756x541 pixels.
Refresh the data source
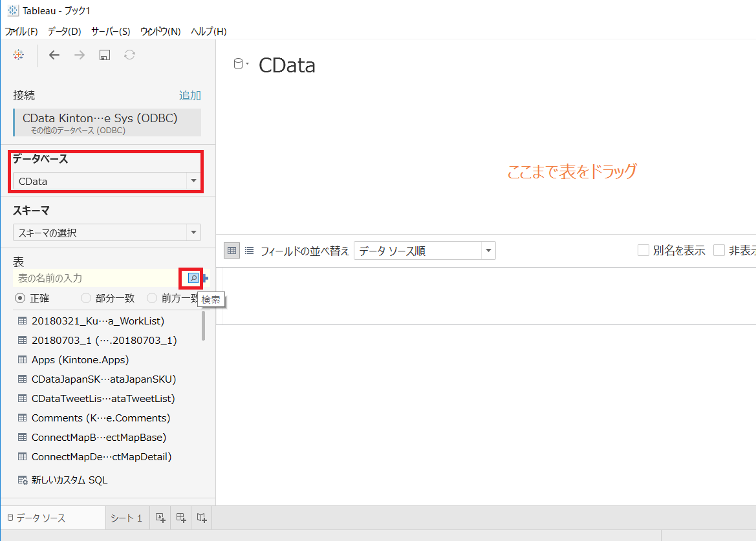pyautogui.click(x=129, y=55)
